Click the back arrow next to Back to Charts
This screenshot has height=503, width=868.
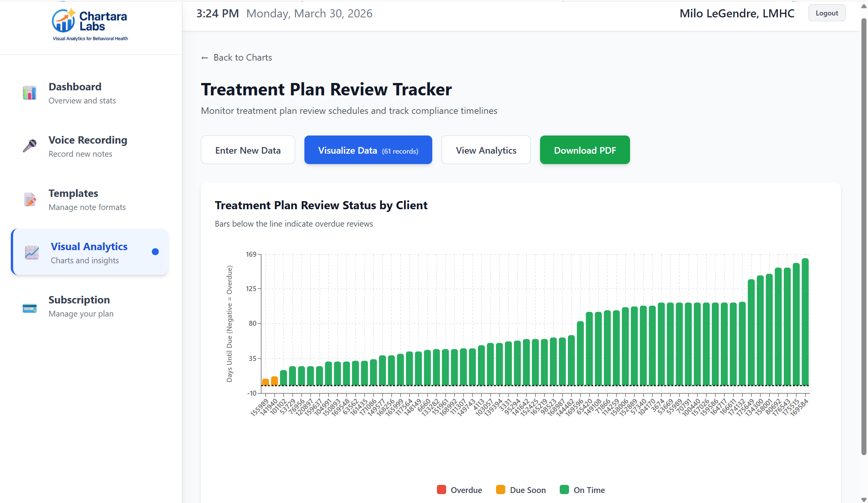pyautogui.click(x=205, y=57)
